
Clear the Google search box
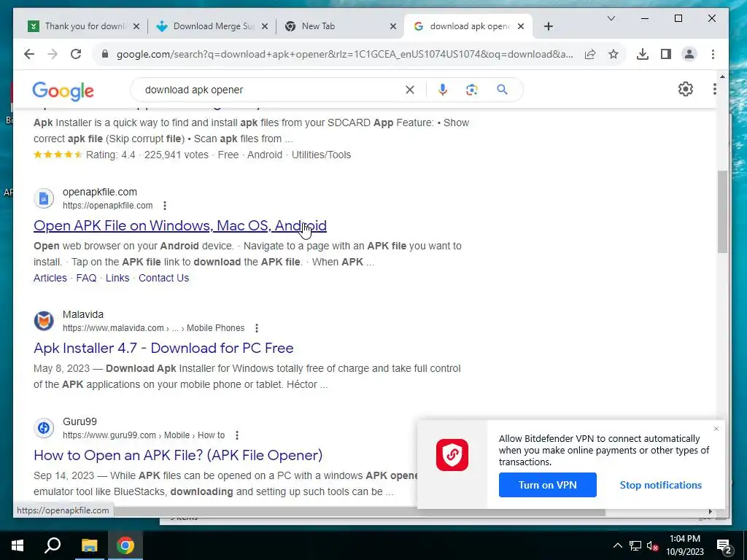410,90
